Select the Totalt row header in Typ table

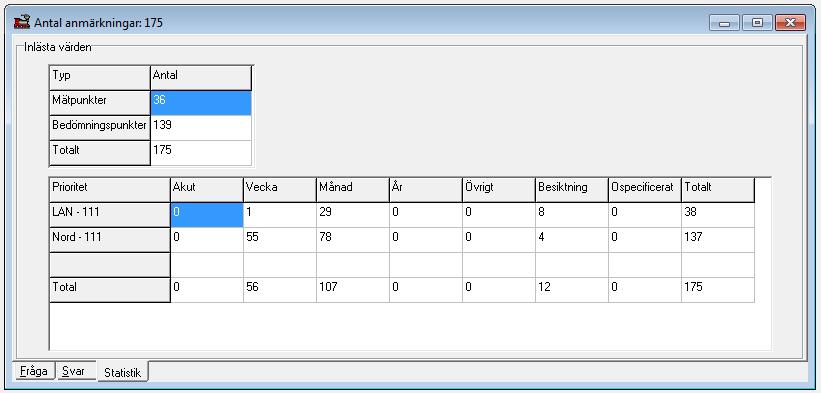pos(100,153)
